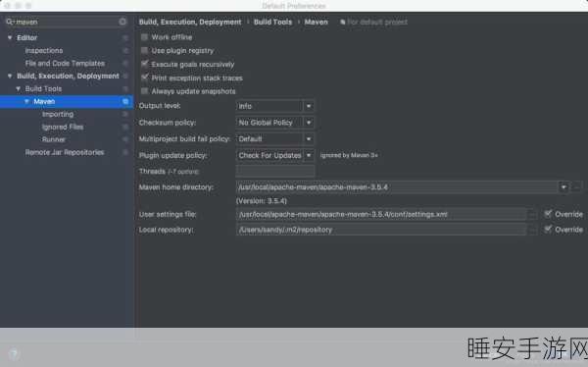Collapse Build, Execution, Deployment tree node
The height and width of the screenshot is (367, 588).
pyautogui.click(x=10, y=76)
